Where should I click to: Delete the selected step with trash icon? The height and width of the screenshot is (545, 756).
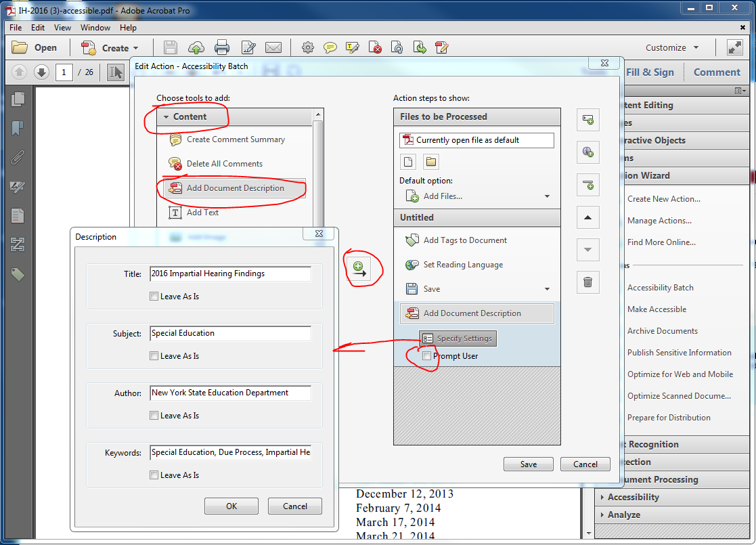[587, 282]
